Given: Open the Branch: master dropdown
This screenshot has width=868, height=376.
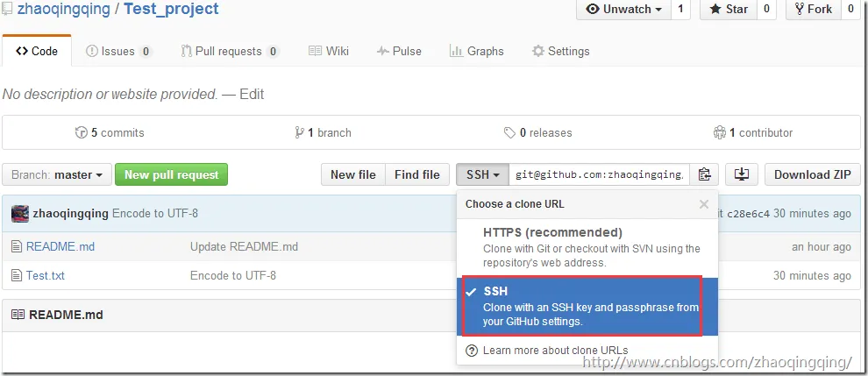Looking at the screenshot, I should pos(57,174).
